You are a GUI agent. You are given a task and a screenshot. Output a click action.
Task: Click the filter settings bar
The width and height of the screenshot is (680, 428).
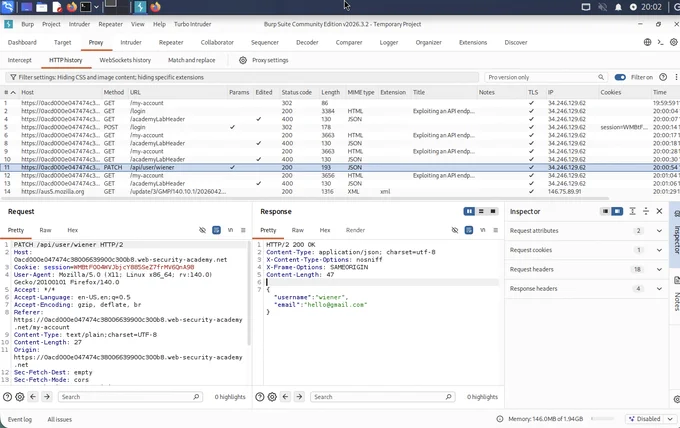[x=242, y=77]
